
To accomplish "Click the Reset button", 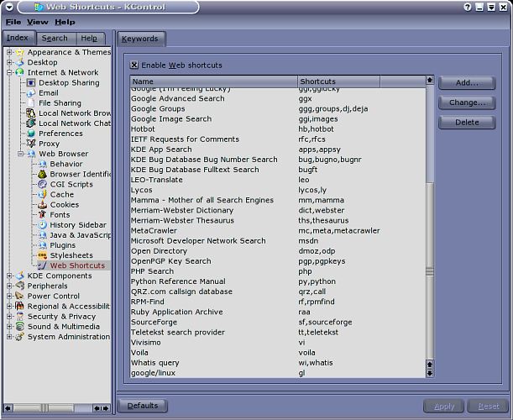I will click(489, 406).
